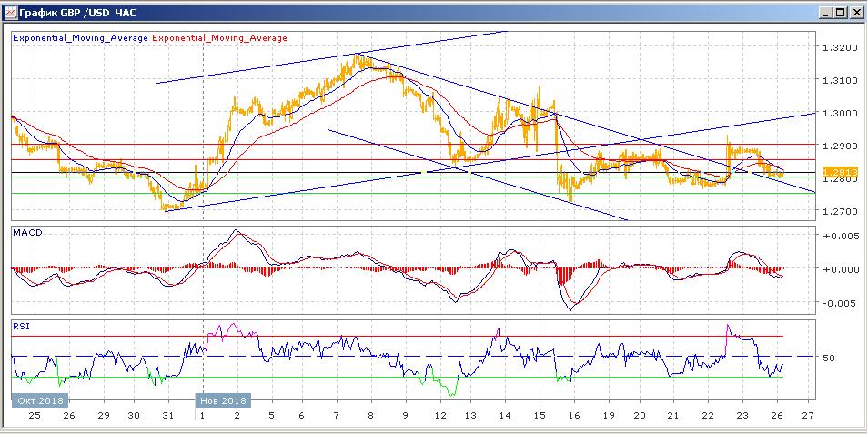Viewport: 868px width, 434px height.
Task: Click date label 14 on time axis
Action: point(505,415)
